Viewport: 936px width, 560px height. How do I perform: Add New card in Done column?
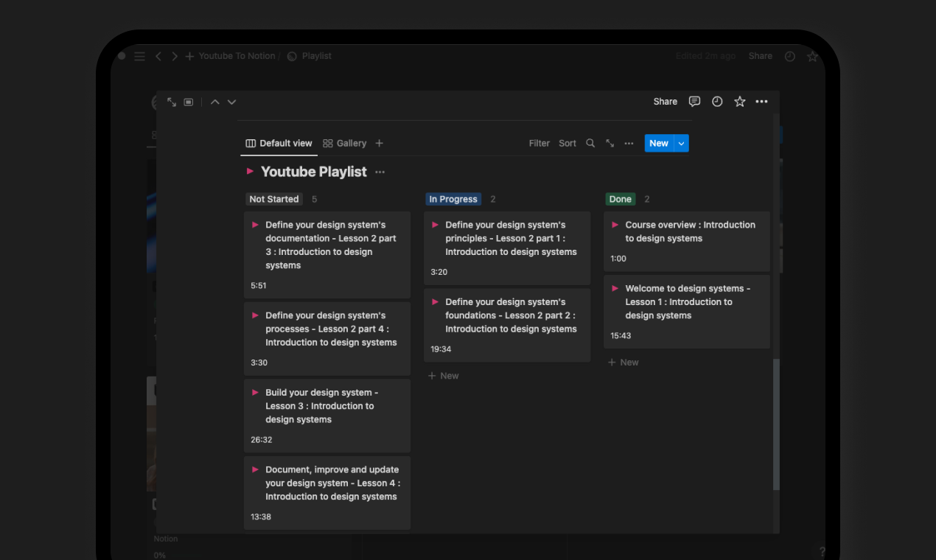pyautogui.click(x=624, y=363)
